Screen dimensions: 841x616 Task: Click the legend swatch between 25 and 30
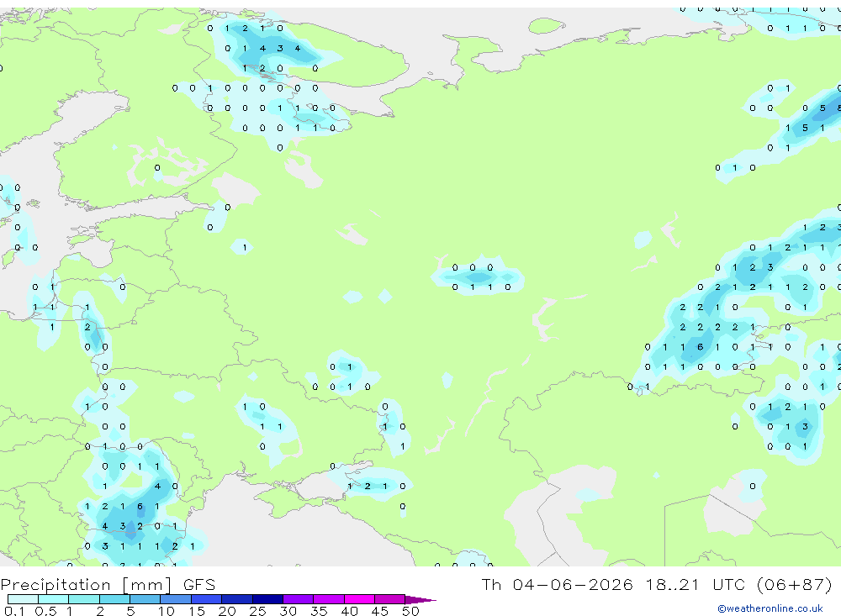tap(267, 599)
